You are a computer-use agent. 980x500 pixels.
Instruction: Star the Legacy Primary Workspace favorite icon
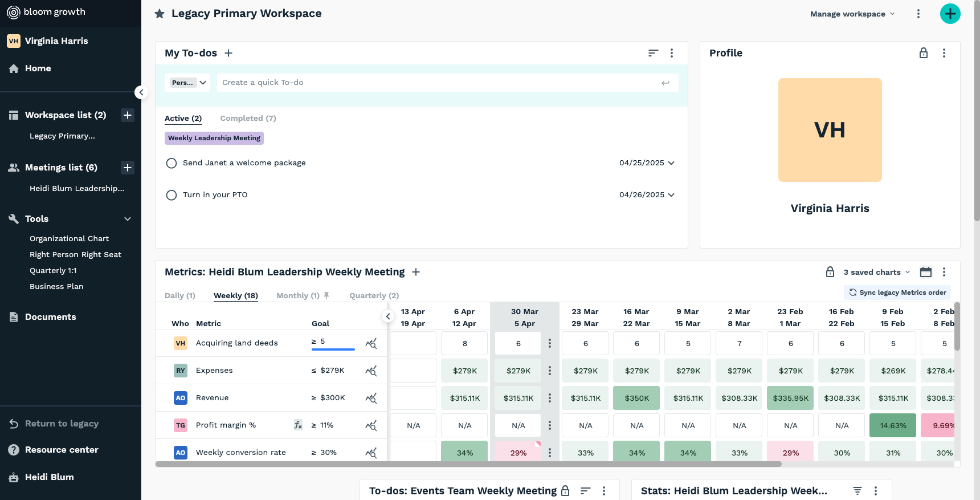tap(160, 14)
